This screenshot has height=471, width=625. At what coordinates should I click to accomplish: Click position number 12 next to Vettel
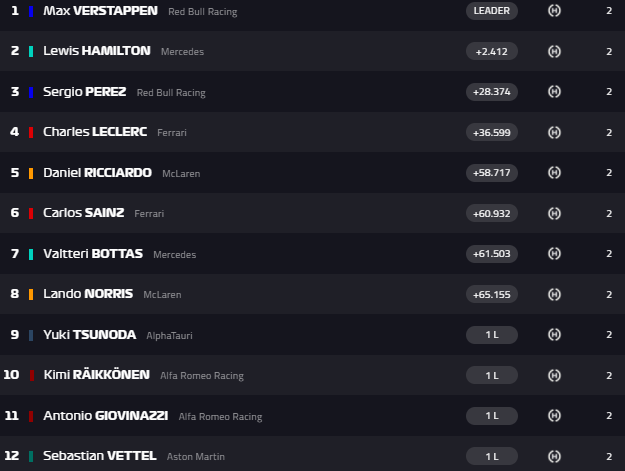[x=12, y=456]
